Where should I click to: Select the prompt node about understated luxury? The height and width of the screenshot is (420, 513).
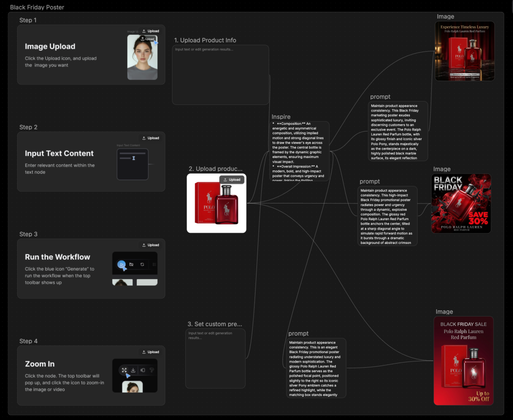tap(316, 368)
